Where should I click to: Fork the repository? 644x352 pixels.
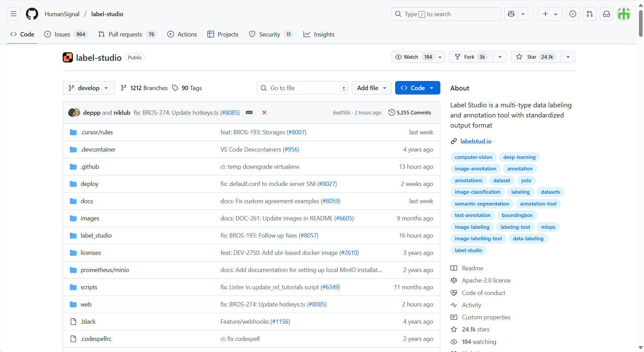(x=471, y=57)
